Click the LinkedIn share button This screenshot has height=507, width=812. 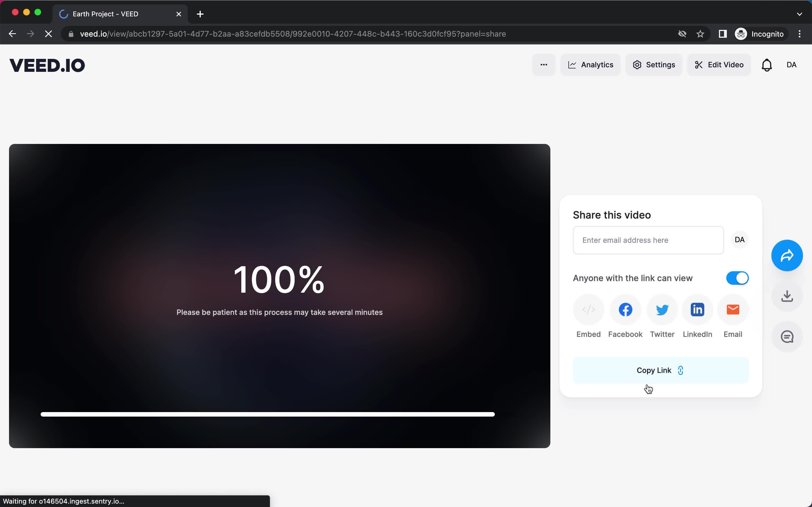698,309
